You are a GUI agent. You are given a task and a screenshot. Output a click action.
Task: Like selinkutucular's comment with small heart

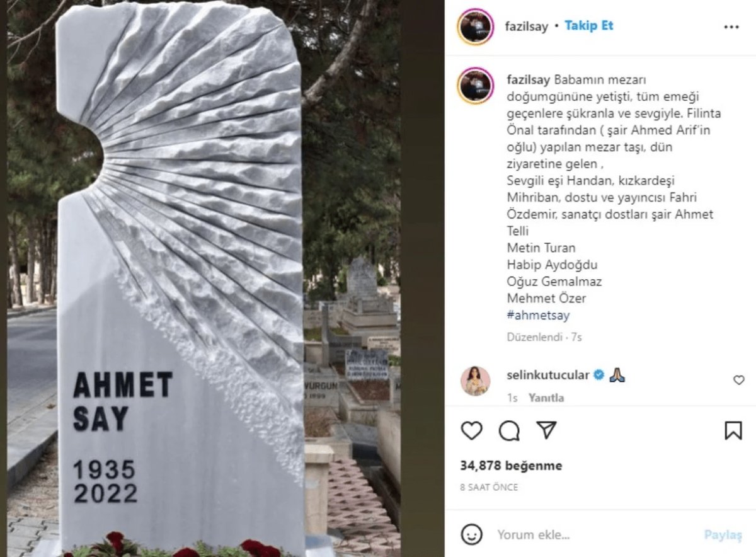(738, 380)
